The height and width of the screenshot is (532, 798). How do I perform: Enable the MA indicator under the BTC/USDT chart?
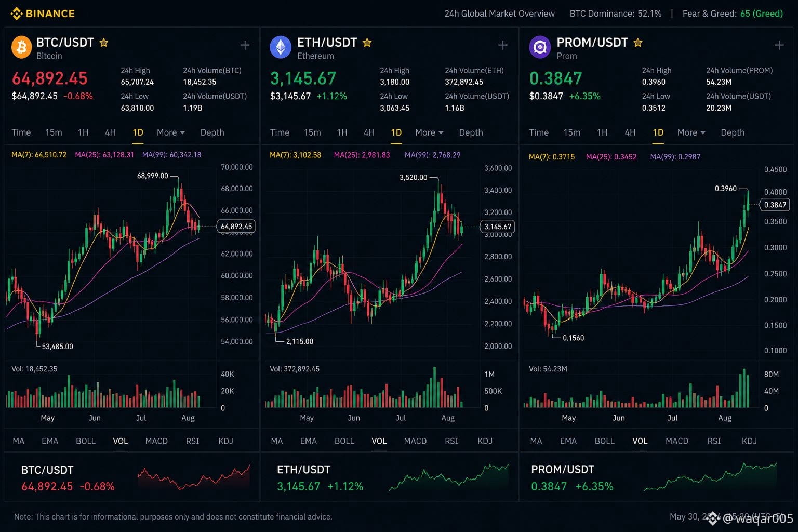[x=19, y=441]
